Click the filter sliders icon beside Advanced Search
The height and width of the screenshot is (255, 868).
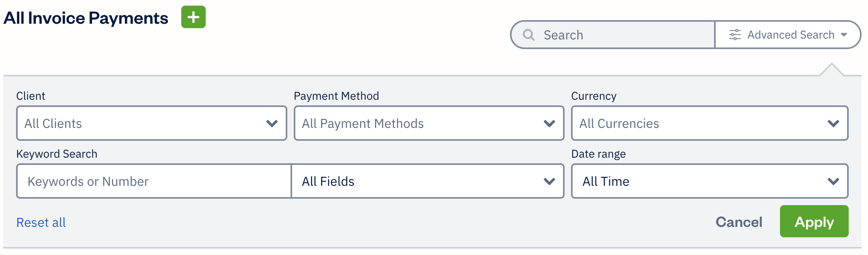point(735,35)
